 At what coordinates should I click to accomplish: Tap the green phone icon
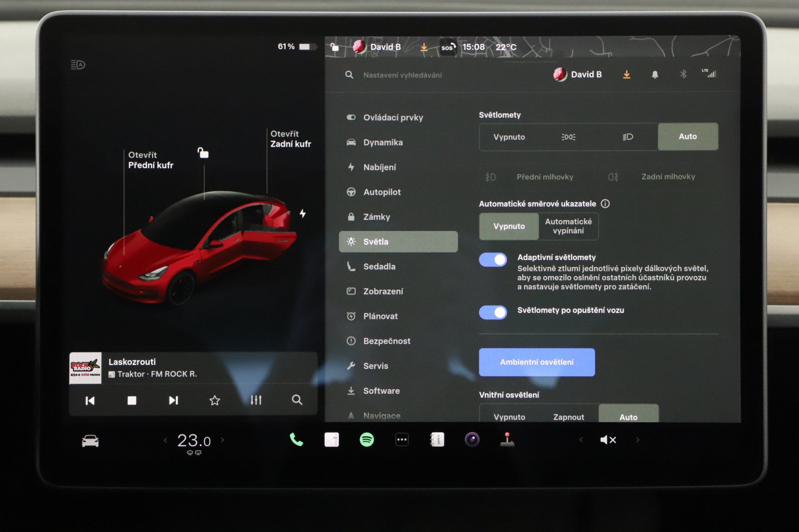point(296,440)
